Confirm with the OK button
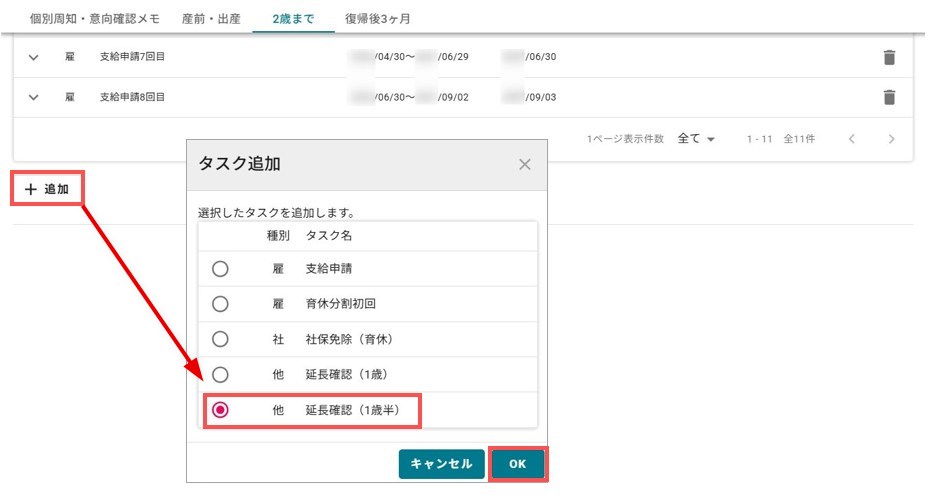The image size is (928, 495). 518,464
